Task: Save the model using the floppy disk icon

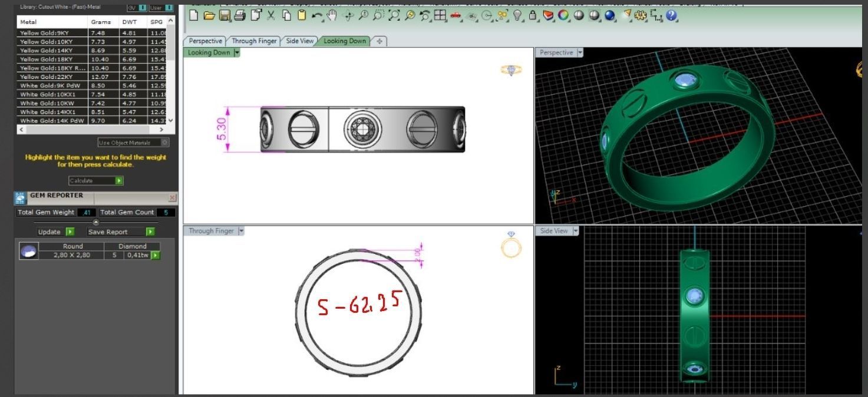Action: coord(225,16)
